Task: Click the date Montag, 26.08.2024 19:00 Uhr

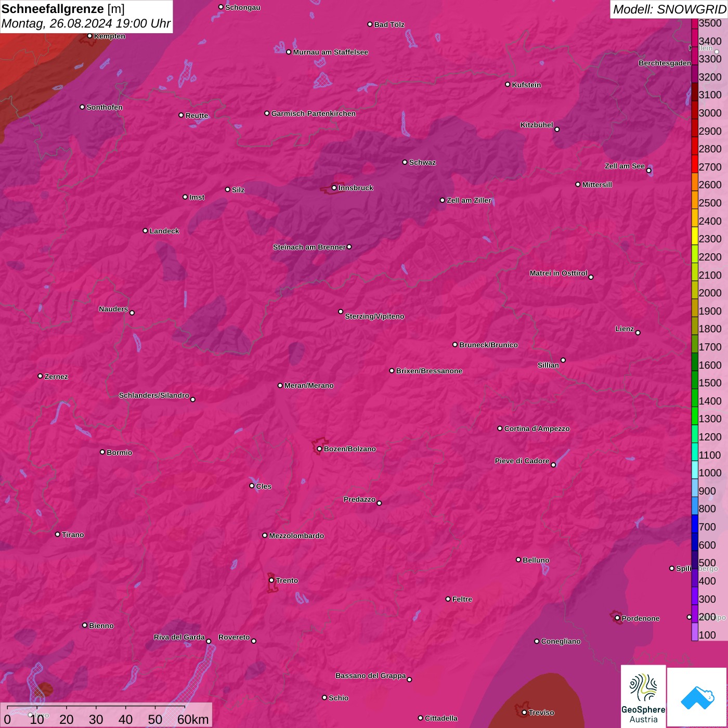Action: pos(86,23)
